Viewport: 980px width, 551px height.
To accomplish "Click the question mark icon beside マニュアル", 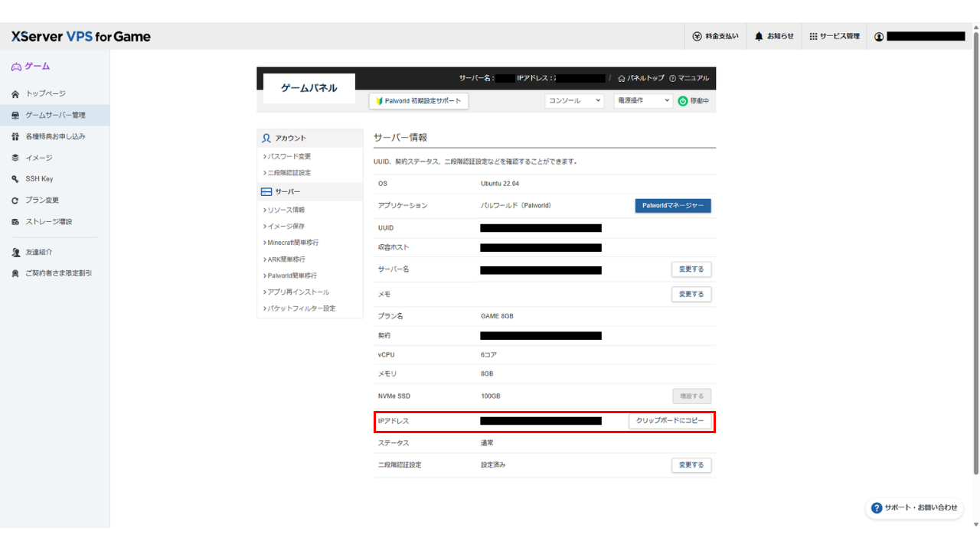I will click(x=672, y=78).
